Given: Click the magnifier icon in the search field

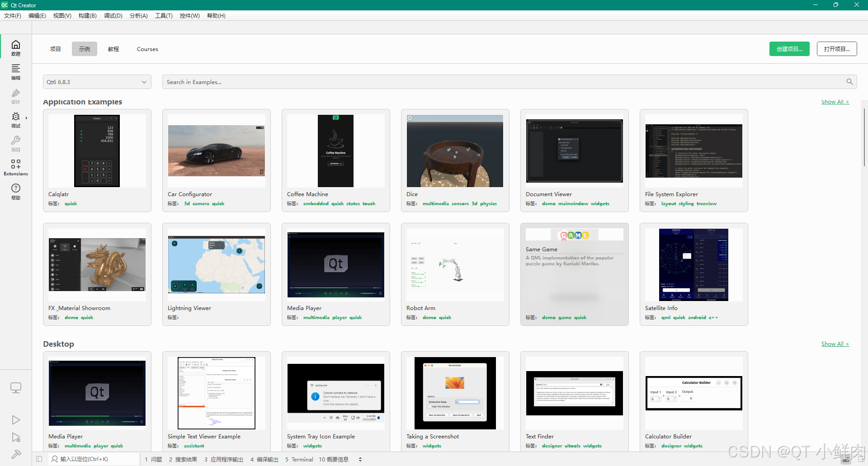Looking at the screenshot, I should 849,82.
